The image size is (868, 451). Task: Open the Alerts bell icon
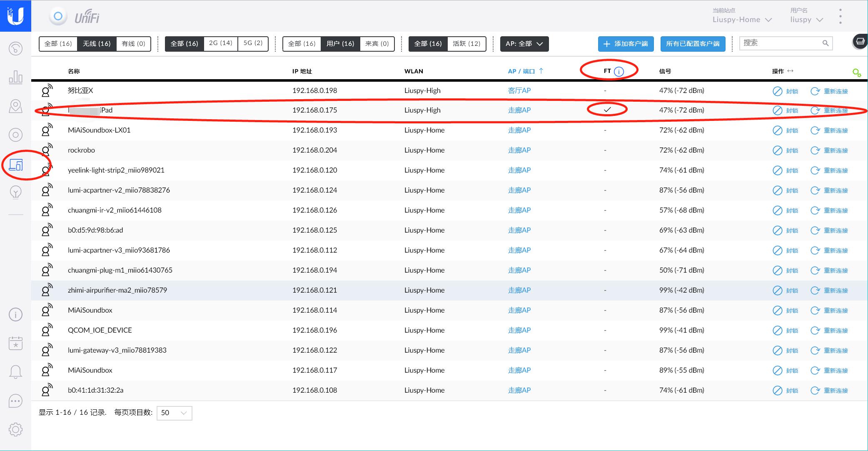(x=15, y=371)
